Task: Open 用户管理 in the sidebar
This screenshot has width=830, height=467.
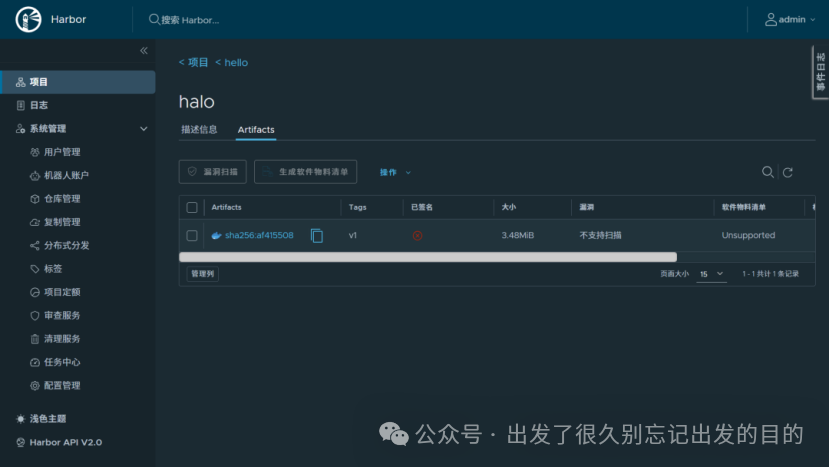Action: [62, 152]
